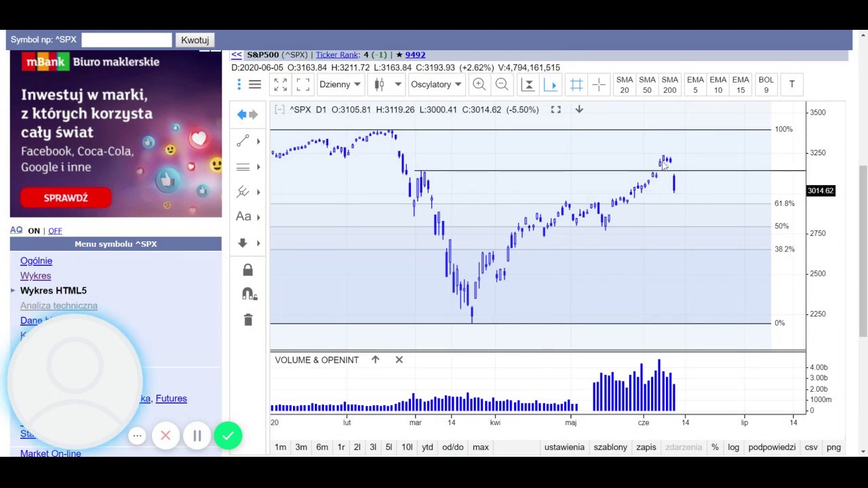Expand trend line tool submenu arrow
This screenshot has width=868, height=488.
coord(258,141)
